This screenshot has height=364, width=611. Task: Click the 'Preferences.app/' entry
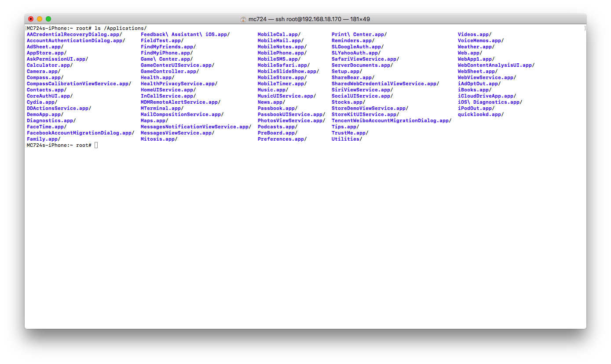(282, 139)
